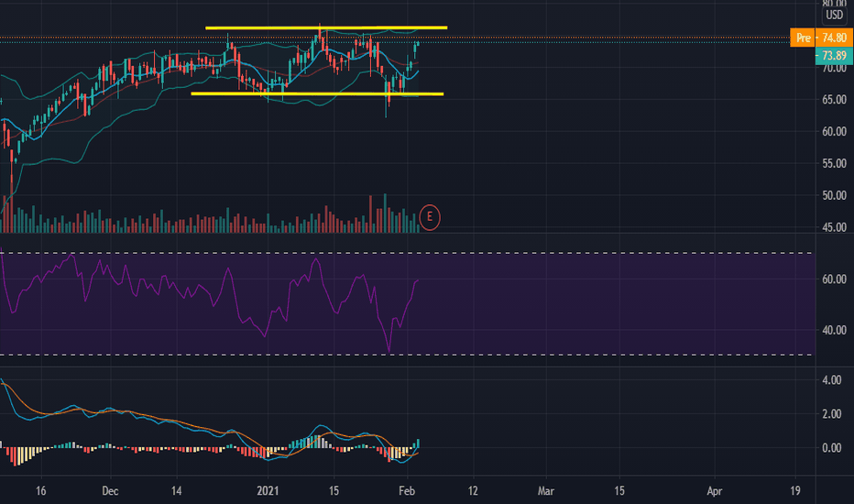Click the 19 date label on the time axis

tap(795, 491)
